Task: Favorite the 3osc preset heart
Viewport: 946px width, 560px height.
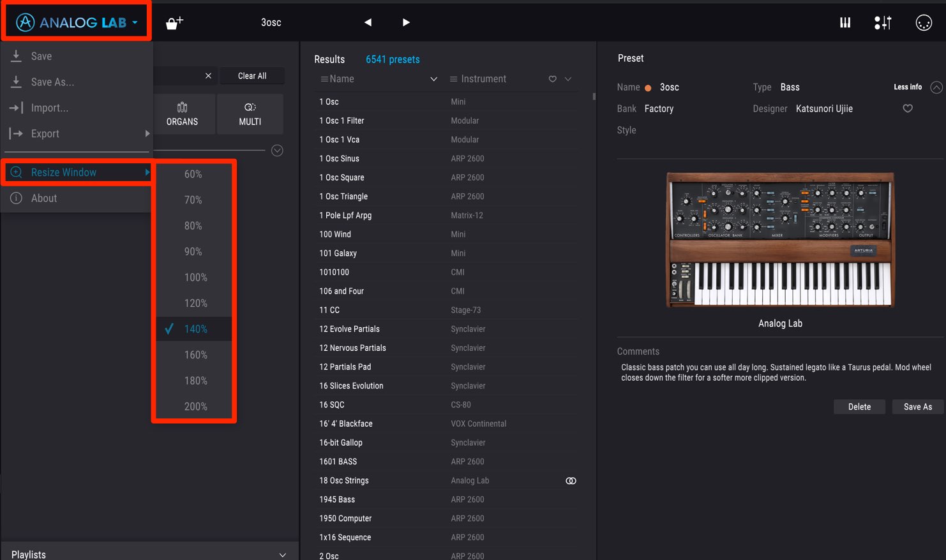Action: (908, 108)
